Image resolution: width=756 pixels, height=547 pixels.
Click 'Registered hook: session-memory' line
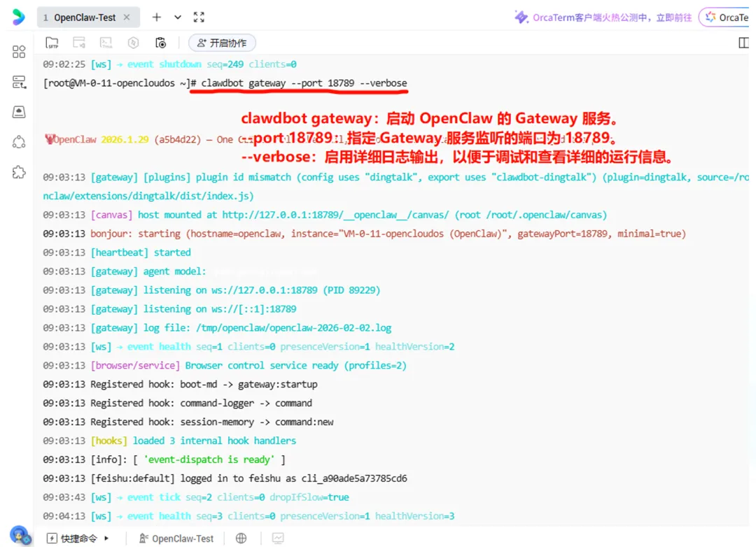[188, 422]
